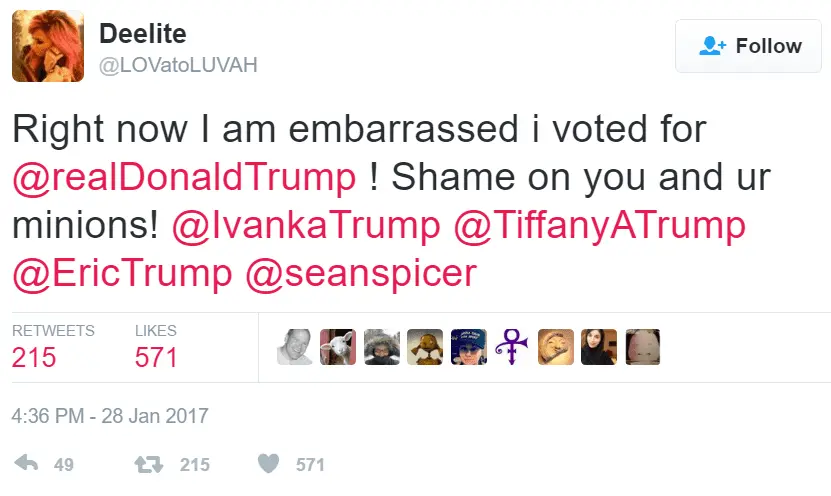Open the tweet timestamp 28 Jan 2017
The height and width of the screenshot is (496, 831).
(109, 414)
